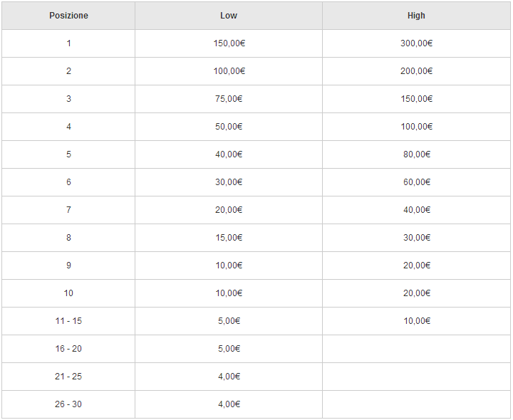
Task: Click the 40,00€ High prize for position 7
Action: tap(416, 210)
